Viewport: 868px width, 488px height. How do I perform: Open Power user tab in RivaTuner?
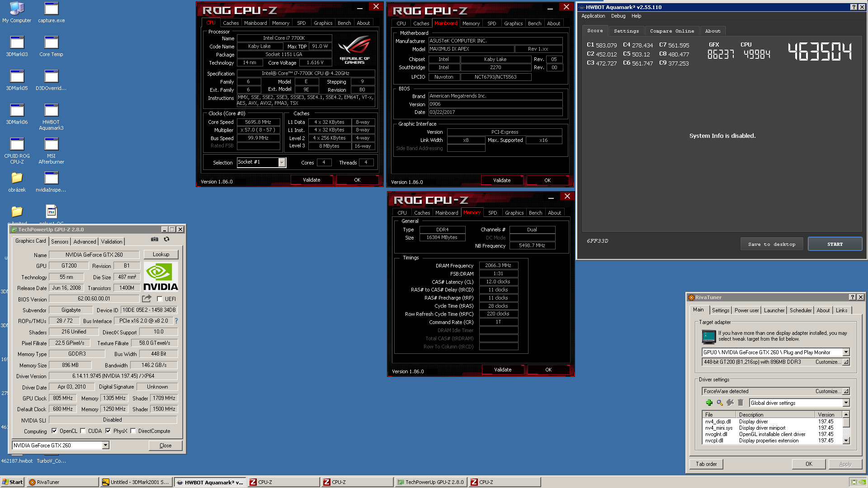[x=746, y=310]
